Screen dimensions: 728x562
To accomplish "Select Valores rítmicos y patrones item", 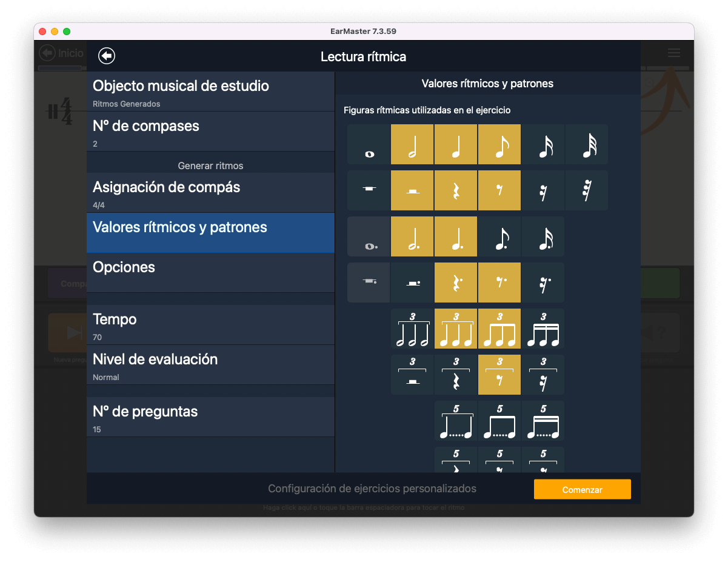I will pyautogui.click(x=210, y=233).
